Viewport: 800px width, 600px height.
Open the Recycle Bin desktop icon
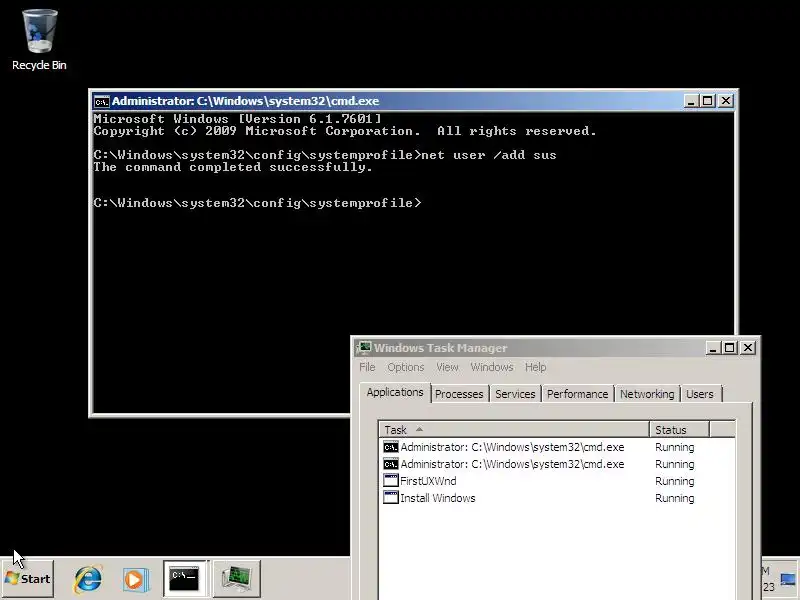click(x=39, y=40)
